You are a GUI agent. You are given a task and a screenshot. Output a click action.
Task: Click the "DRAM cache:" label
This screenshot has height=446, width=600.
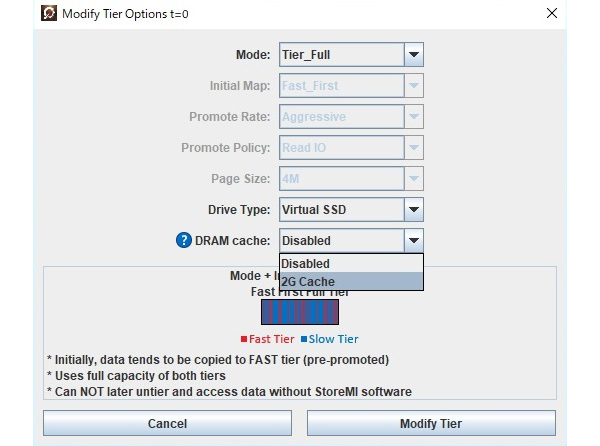tap(232, 241)
